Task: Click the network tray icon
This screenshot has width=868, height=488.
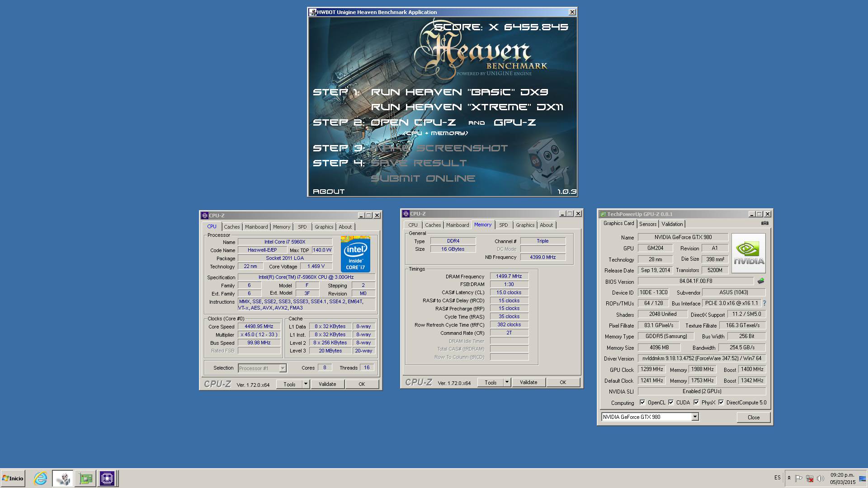Action: coord(810,478)
